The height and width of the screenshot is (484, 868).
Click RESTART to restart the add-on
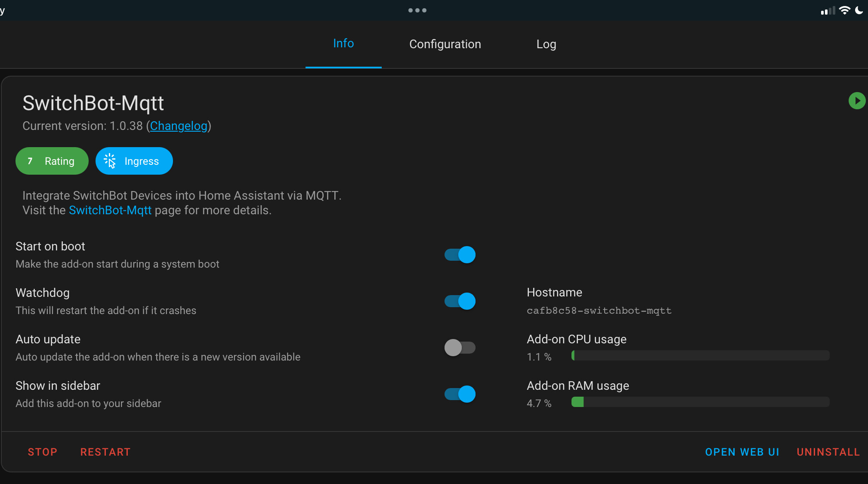coord(105,452)
